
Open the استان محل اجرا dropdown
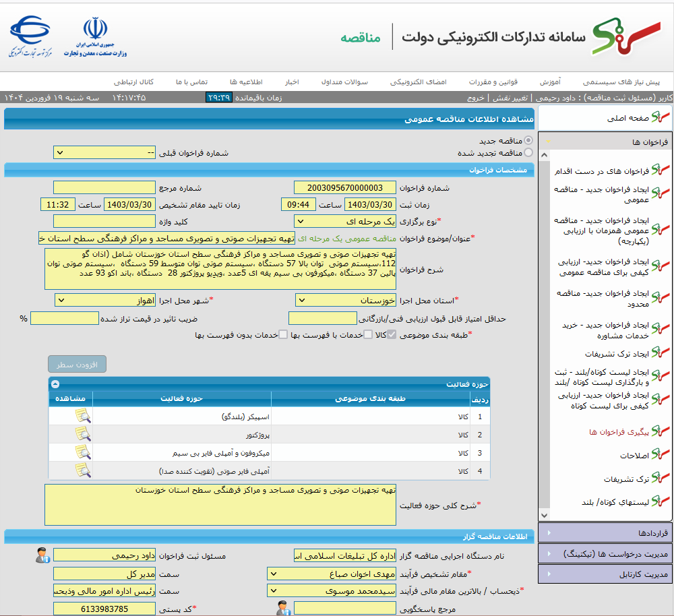click(346, 300)
